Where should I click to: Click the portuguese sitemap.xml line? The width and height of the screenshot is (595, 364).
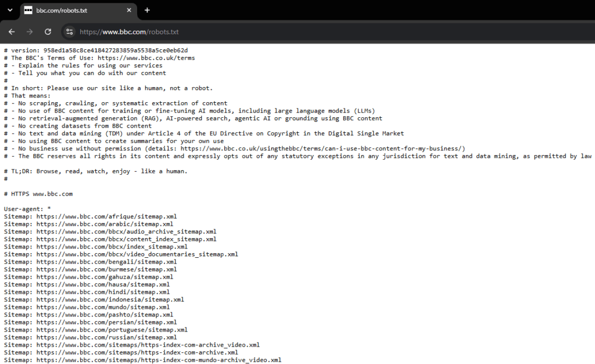tap(96, 330)
